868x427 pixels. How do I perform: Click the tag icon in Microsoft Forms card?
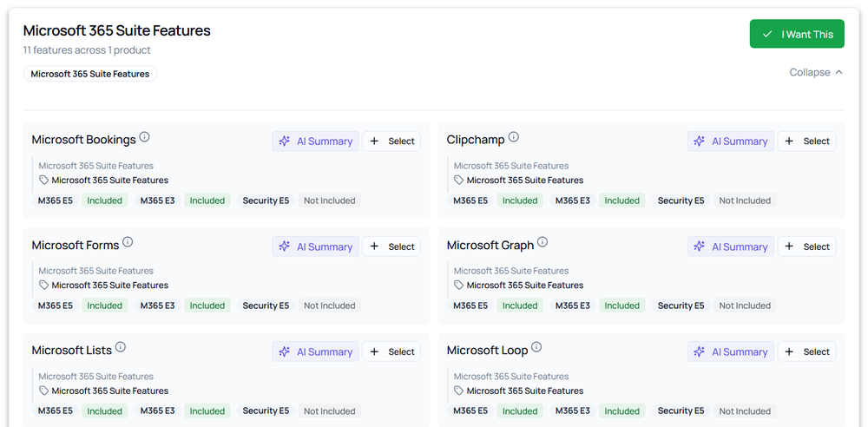point(43,286)
